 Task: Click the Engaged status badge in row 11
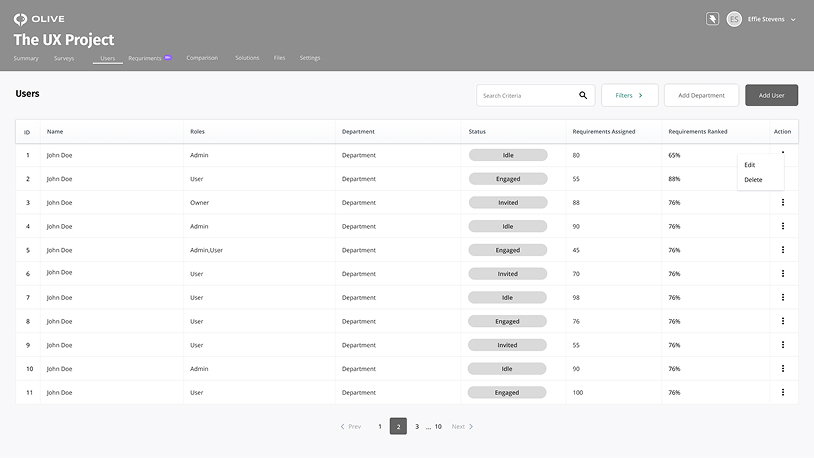click(x=507, y=393)
